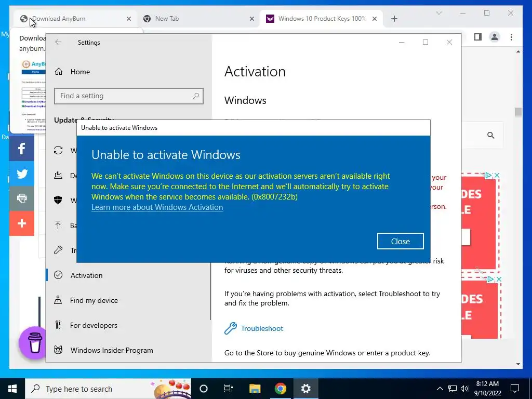The height and width of the screenshot is (399, 532).
Task: Click the orange plus share button
Action: pyautogui.click(x=22, y=223)
